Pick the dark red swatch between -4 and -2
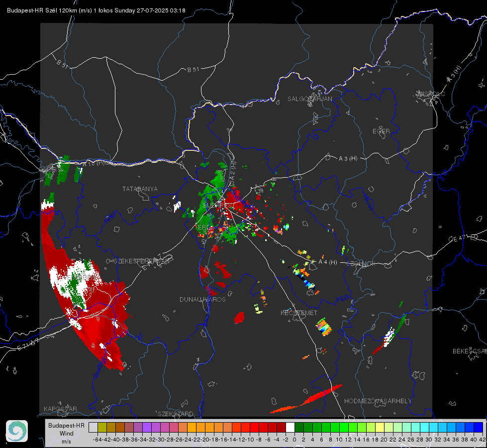The height and width of the screenshot is (448, 487). click(281, 428)
